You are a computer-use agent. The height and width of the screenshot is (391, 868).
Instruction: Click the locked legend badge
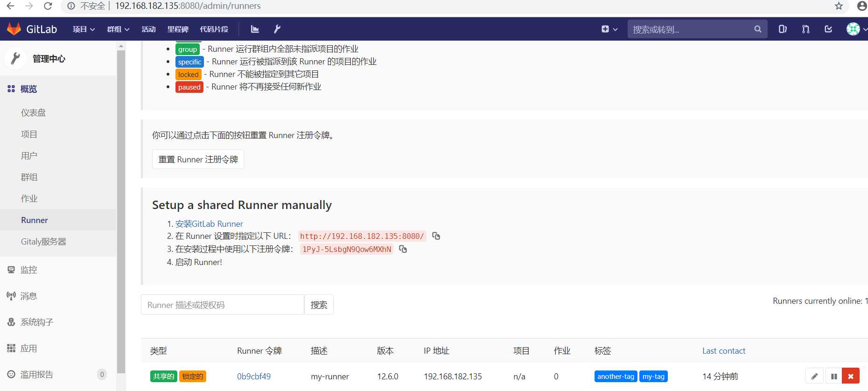(188, 74)
